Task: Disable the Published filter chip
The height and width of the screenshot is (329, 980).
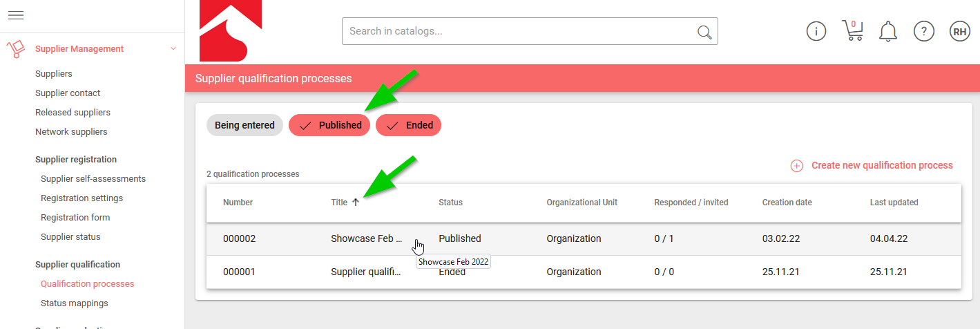Action: pyautogui.click(x=329, y=125)
